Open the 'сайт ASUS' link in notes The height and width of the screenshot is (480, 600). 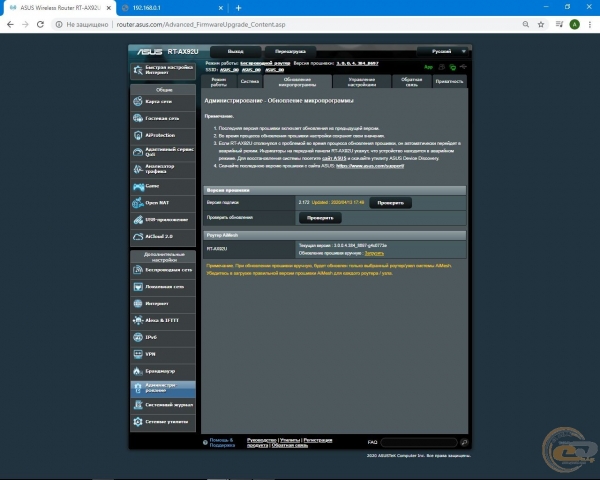(x=334, y=158)
